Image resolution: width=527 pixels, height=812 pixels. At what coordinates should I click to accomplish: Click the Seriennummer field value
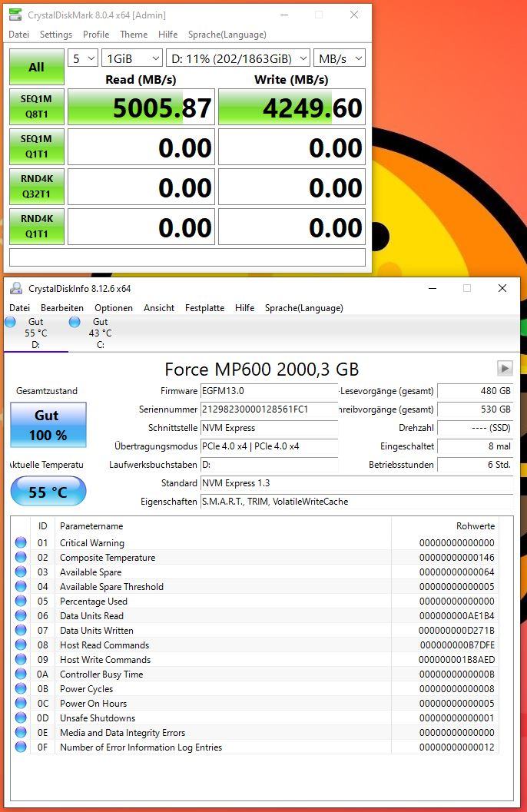(269, 409)
